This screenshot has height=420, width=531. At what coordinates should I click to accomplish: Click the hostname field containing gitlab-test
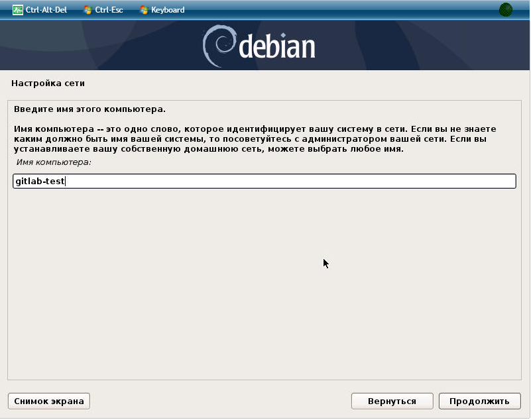tap(265, 181)
